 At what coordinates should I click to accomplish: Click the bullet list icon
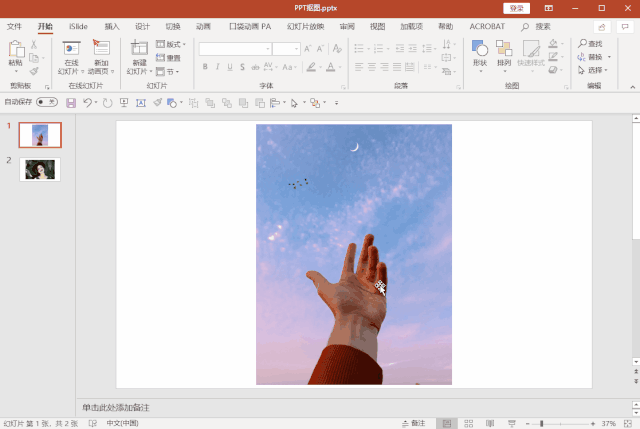click(359, 49)
